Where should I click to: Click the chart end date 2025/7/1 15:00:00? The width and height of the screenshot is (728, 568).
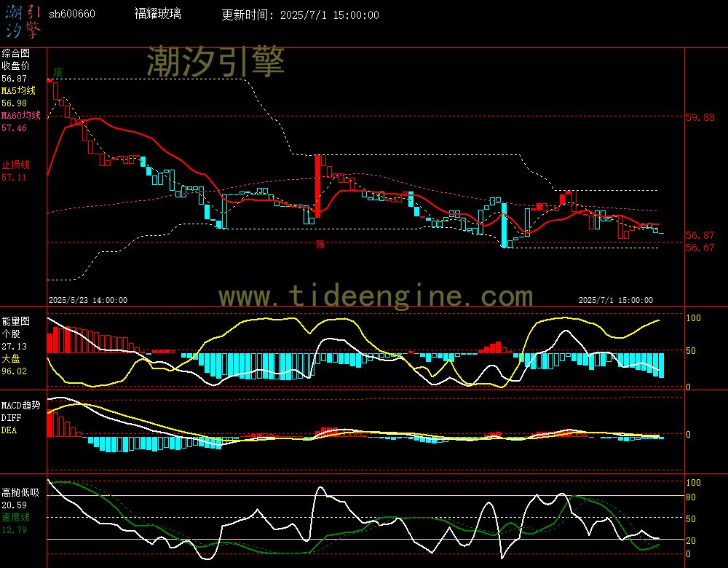coord(616,301)
